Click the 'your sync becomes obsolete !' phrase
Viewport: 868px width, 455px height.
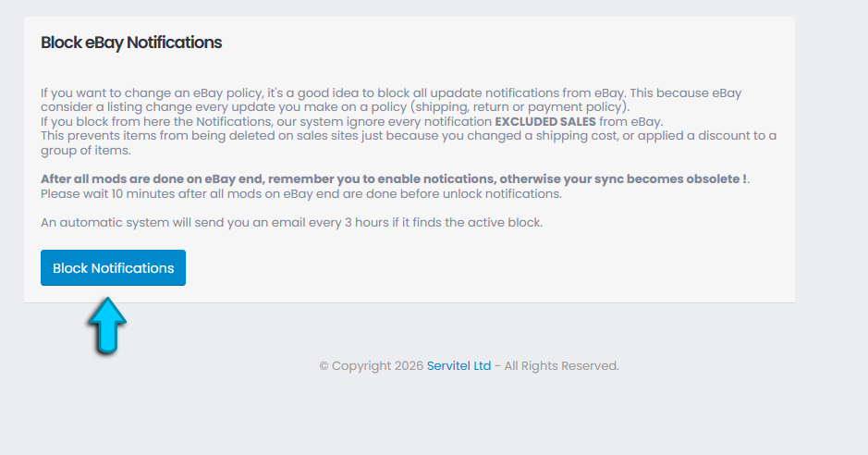coord(654,179)
